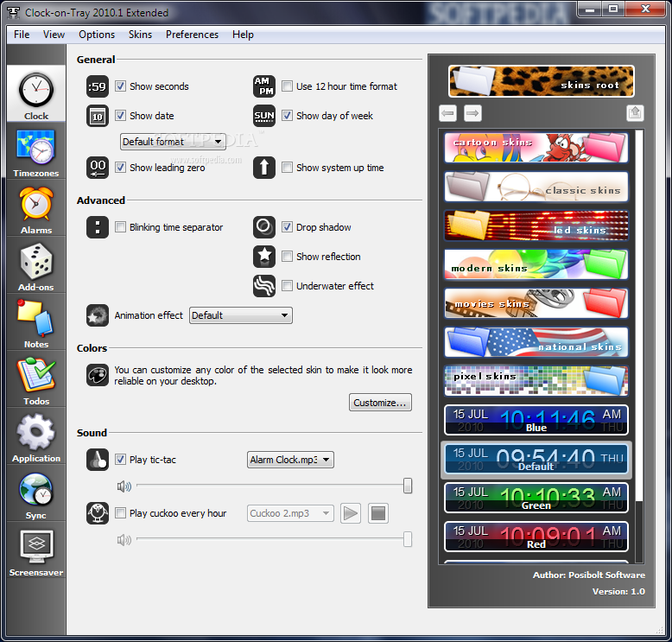672x642 pixels.
Task: Open the Screensaver section
Action: tap(36, 550)
